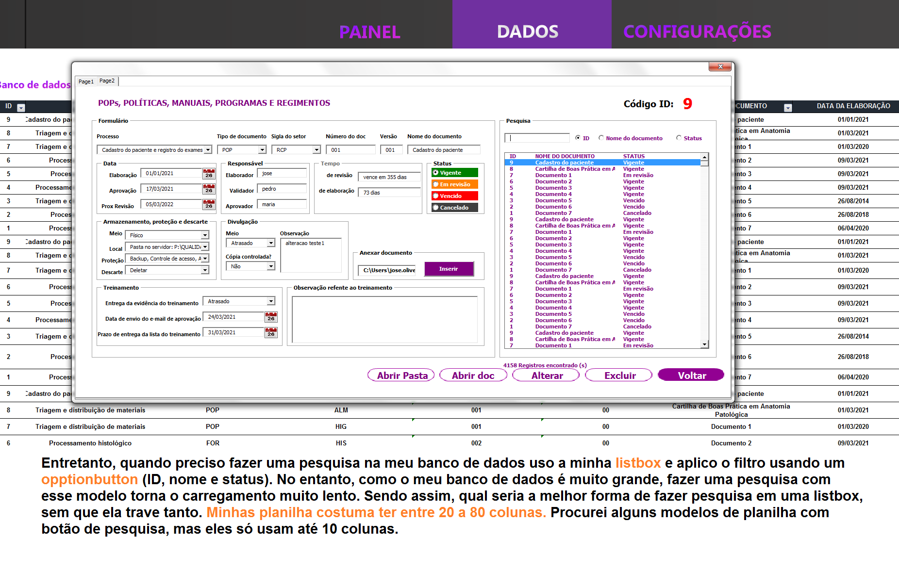Expand the Sigla do setor dropdown
This screenshot has height=588, width=899.
coord(316,150)
